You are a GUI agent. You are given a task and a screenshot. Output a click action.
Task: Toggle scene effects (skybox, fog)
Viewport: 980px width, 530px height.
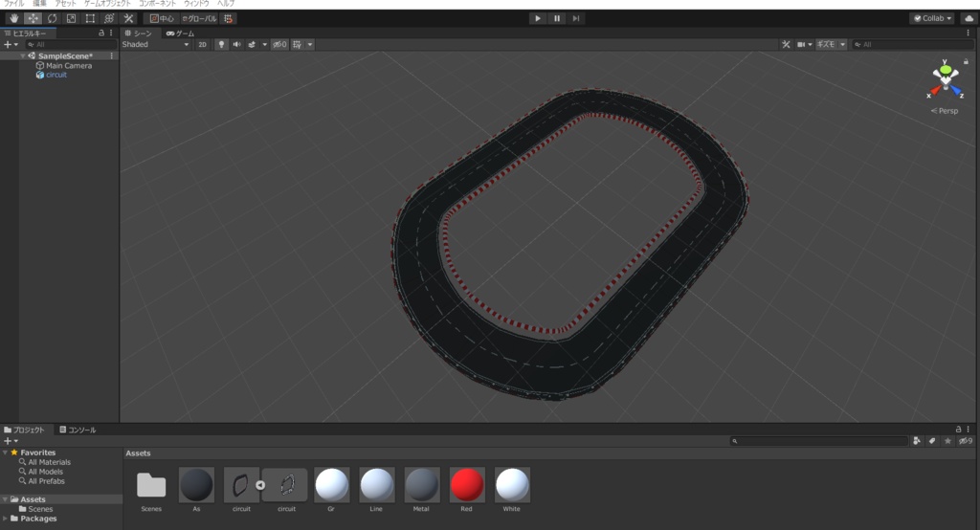[x=252, y=44]
